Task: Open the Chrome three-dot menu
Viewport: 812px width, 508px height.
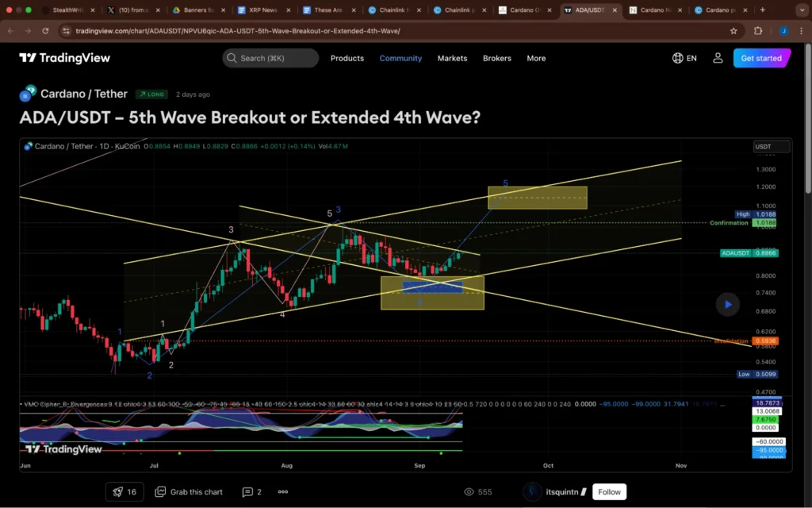Action: 801,31
